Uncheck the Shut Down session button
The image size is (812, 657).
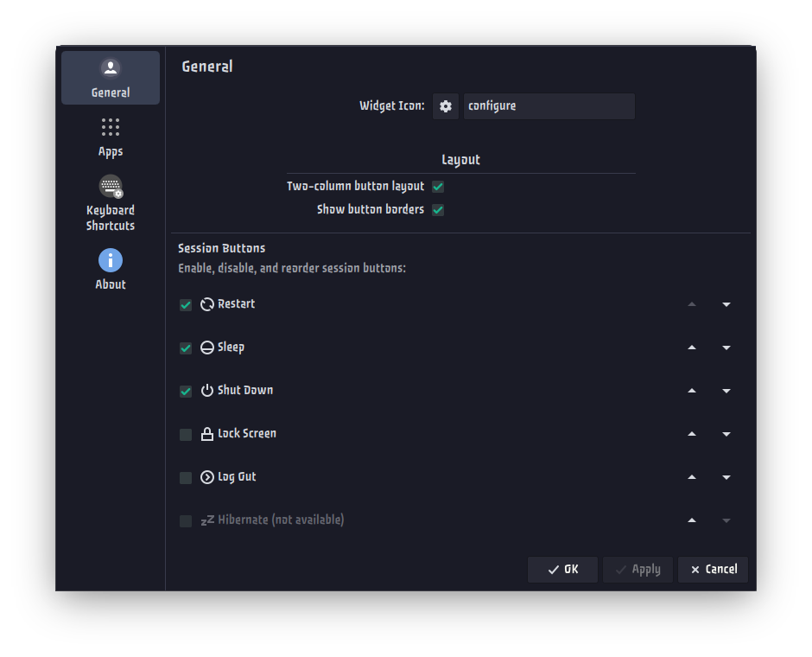pyautogui.click(x=186, y=392)
